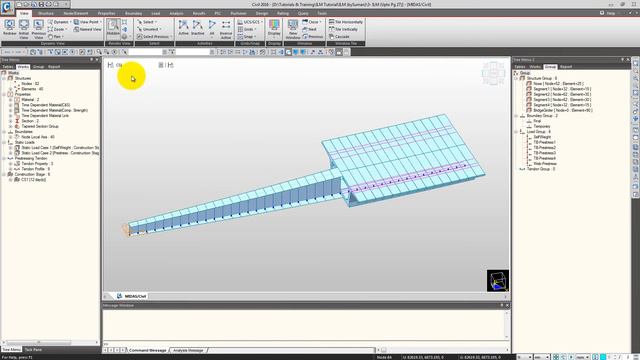Viewport: 640px width, 360px height.
Task: Select the Tendon Profile tree item
Action: pos(35,169)
